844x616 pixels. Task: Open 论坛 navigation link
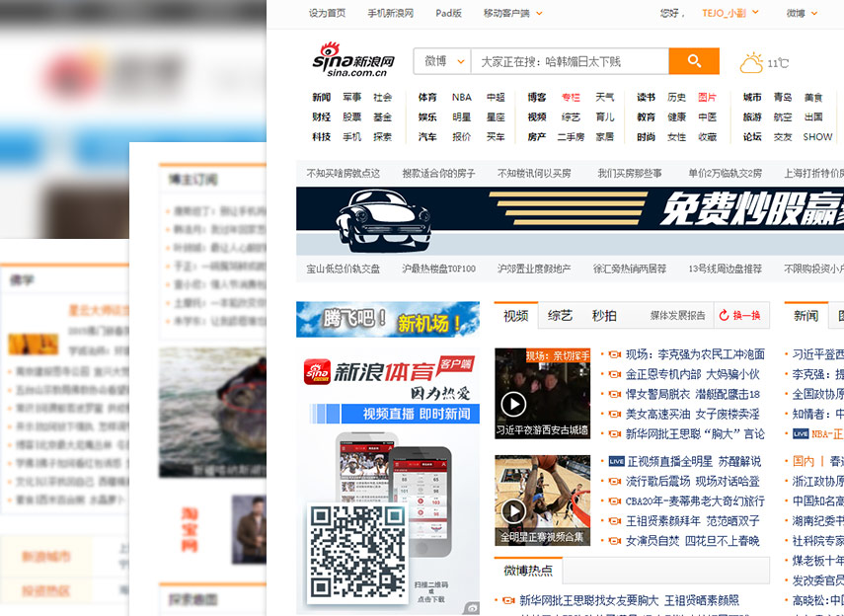(x=752, y=137)
